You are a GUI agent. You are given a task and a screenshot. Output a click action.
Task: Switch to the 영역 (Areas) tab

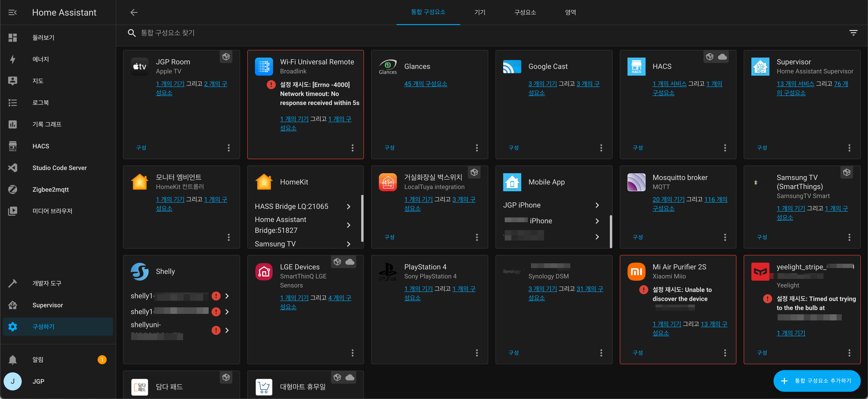point(570,12)
